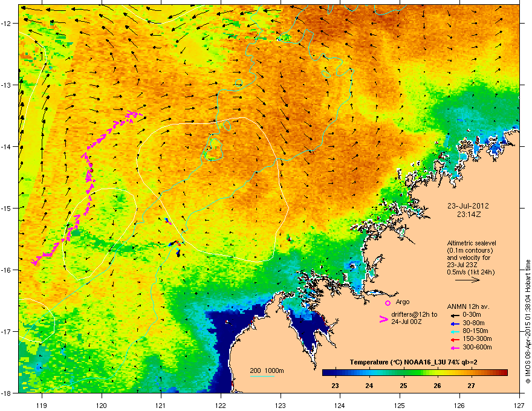The image size is (532, 411).
Task: Click the 150-300m depth label
Action: click(x=477, y=338)
